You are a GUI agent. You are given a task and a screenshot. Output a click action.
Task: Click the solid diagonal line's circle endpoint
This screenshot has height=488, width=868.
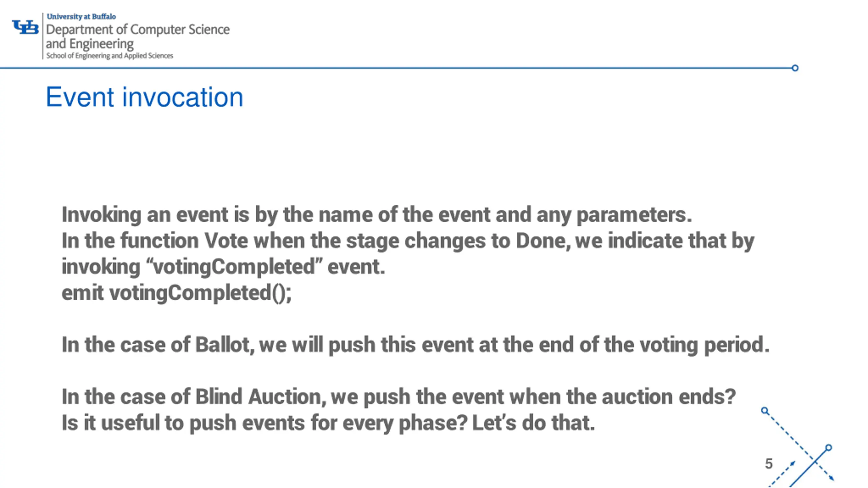pyautogui.click(x=829, y=448)
